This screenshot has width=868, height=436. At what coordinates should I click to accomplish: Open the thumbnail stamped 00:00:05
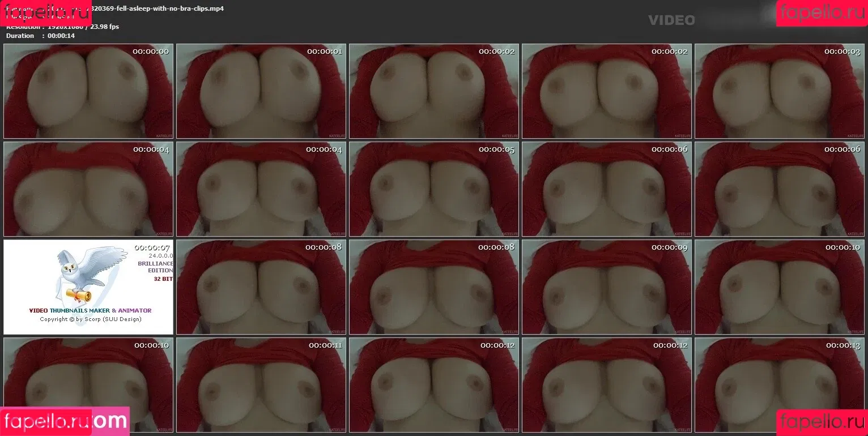click(433, 189)
